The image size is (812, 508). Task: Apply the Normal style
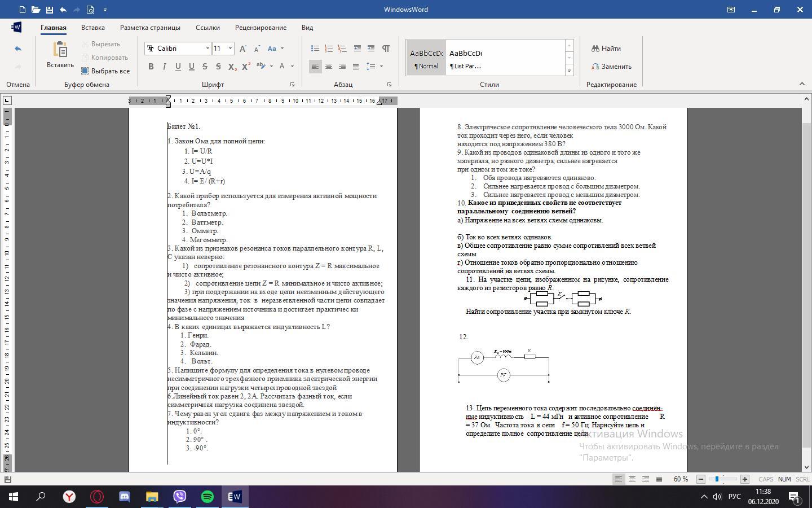point(426,58)
